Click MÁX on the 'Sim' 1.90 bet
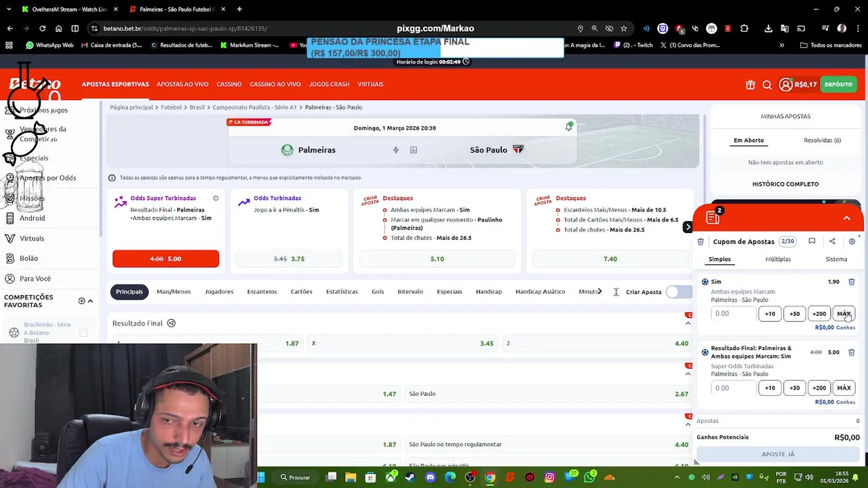 pos(844,314)
